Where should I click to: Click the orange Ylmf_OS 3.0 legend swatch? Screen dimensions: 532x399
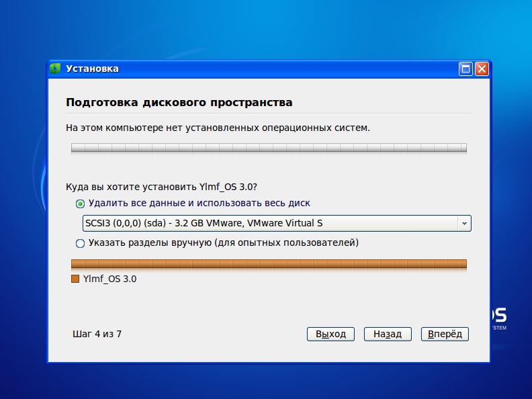(75, 279)
